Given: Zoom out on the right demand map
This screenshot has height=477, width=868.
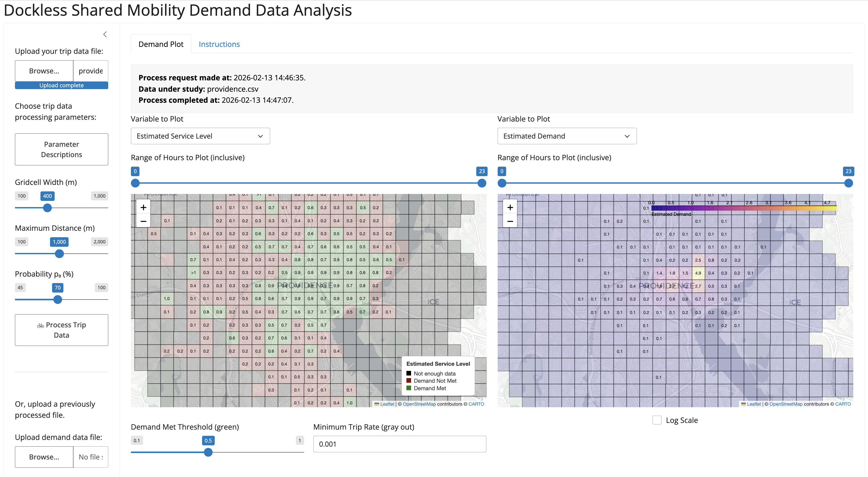Looking at the screenshot, I should [510, 221].
